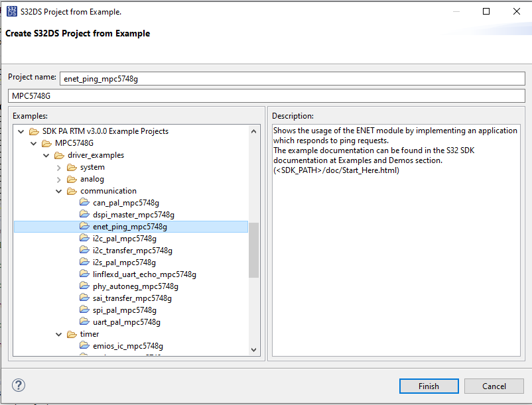Cancel the project creation dialog
This screenshot has width=532, height=405.
tap(494, 386)
